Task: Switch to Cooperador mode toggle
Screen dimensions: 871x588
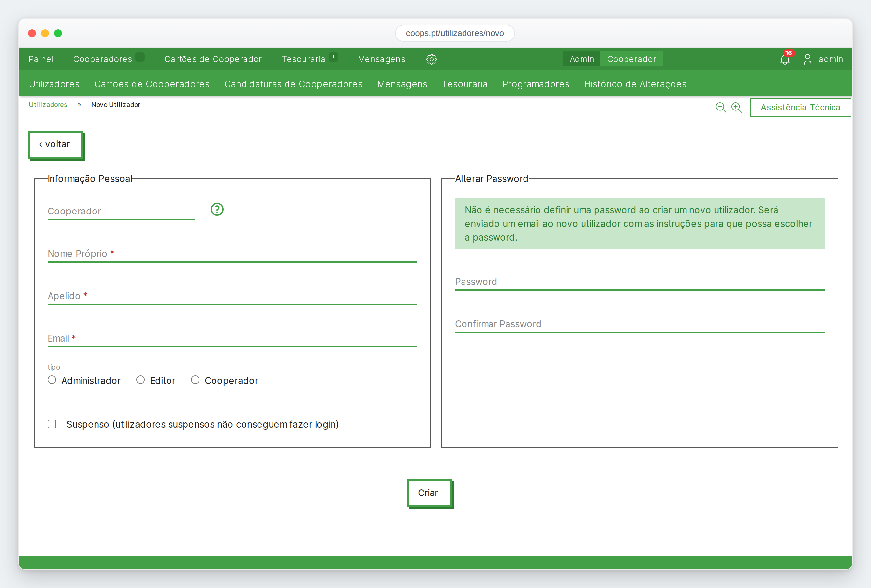Action: pyautogui.click(x=631, y=59)
